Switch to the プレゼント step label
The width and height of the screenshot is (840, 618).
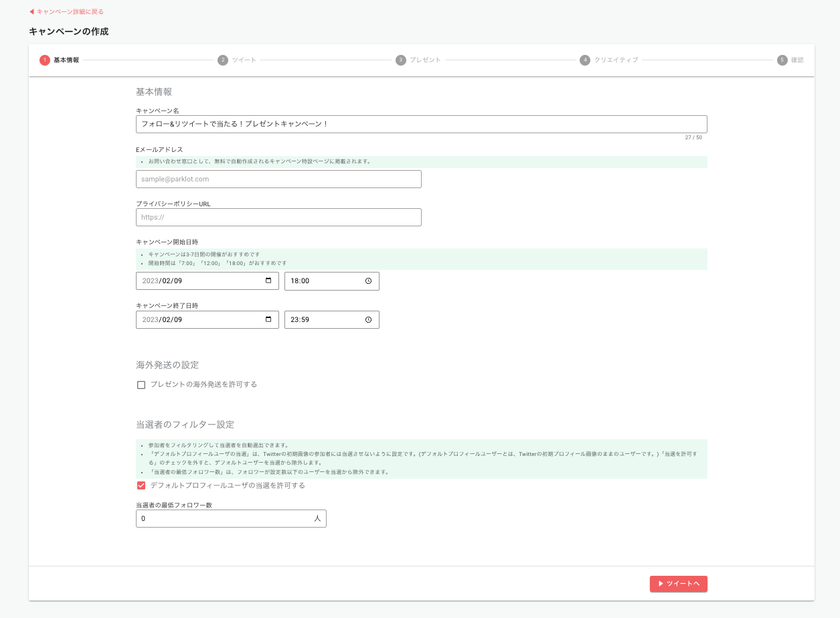coord(425,60)
